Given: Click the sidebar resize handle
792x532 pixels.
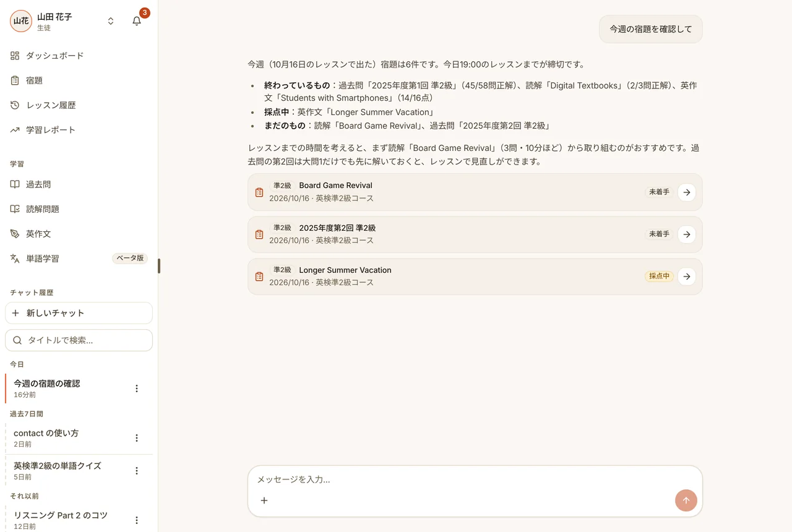Looking at the screenshot, I should click(159, 266).
